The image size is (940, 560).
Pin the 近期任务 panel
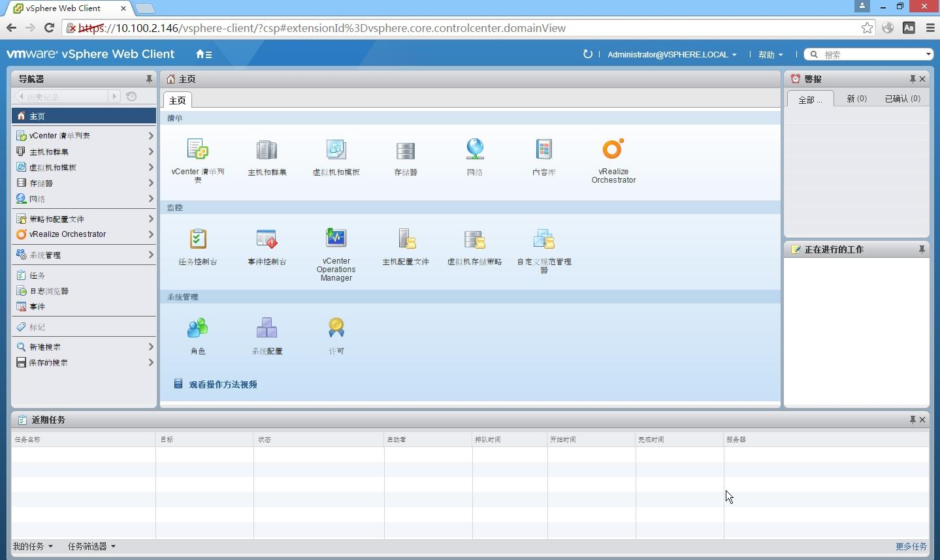pyautogui.click(x=913, y=420)
